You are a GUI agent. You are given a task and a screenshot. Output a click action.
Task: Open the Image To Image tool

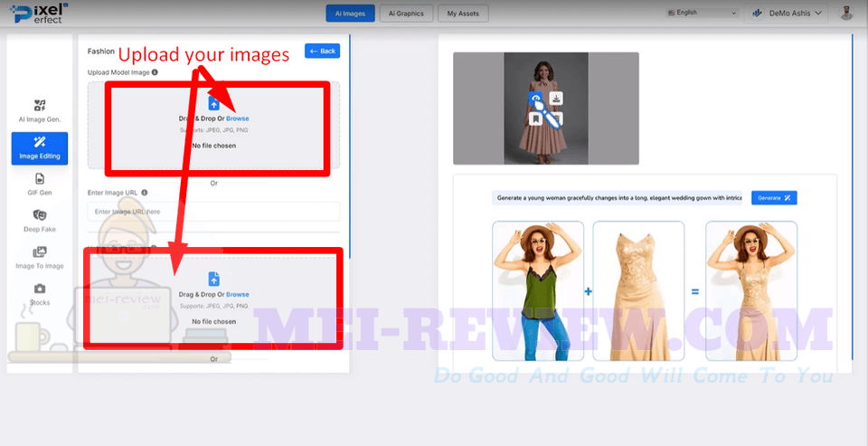(x=39, y=258)
